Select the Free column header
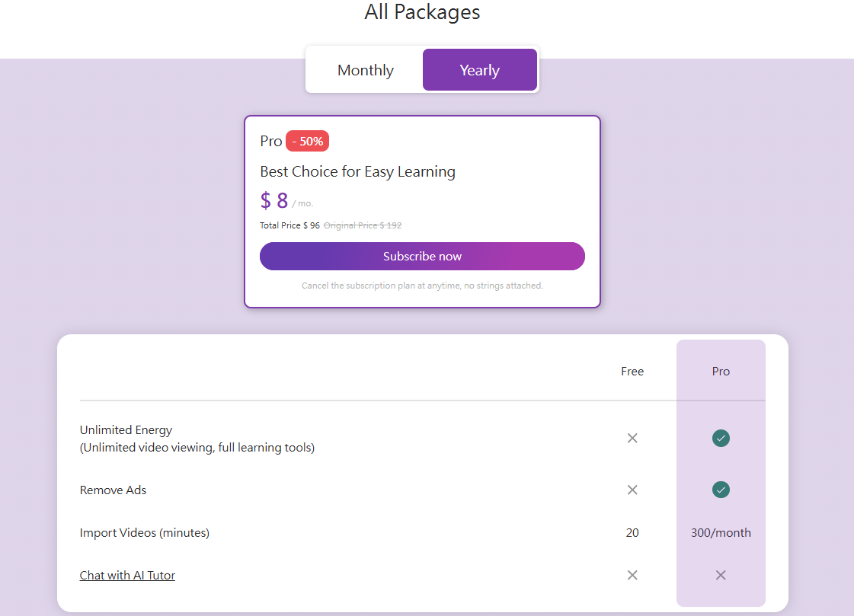Screen dimensions: 854x616 632,371
